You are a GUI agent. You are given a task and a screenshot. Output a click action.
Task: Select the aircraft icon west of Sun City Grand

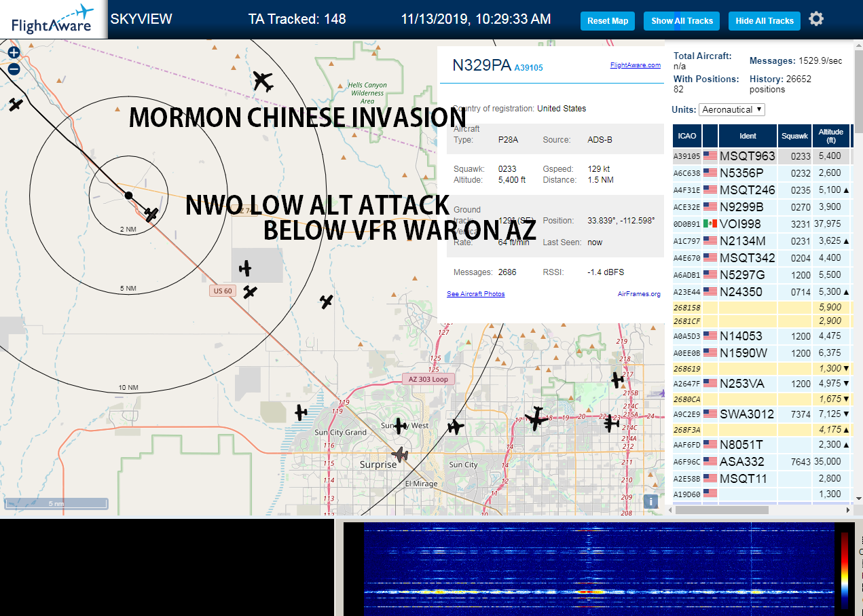click(301, 412)
